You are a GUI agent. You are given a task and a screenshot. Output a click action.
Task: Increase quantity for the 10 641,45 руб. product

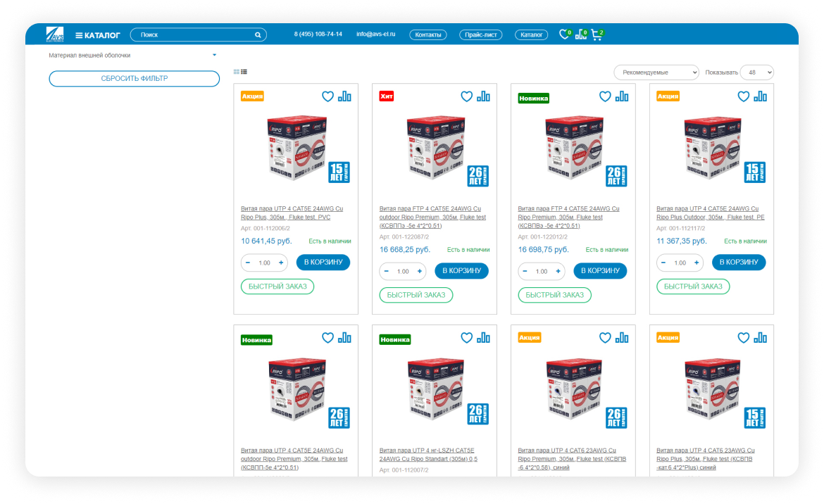pos(281,263)
